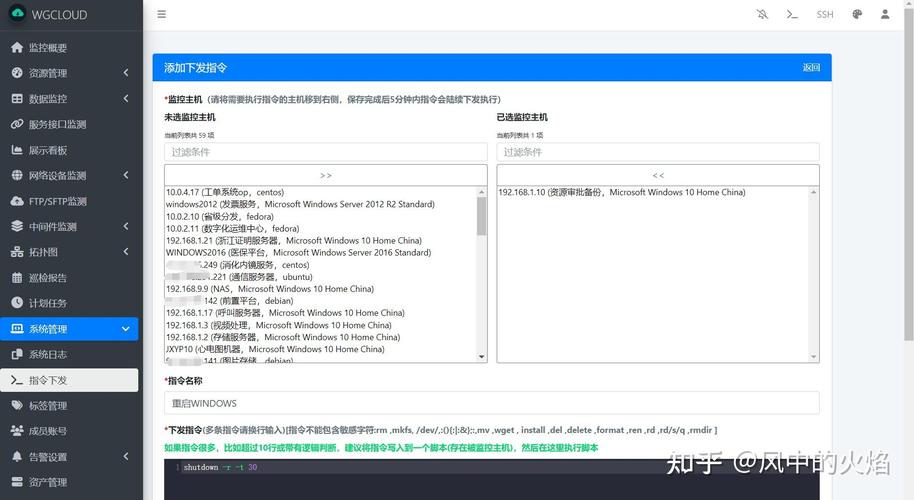Select host windows2012 (发票服务)
914x500 pixels.
300,205
